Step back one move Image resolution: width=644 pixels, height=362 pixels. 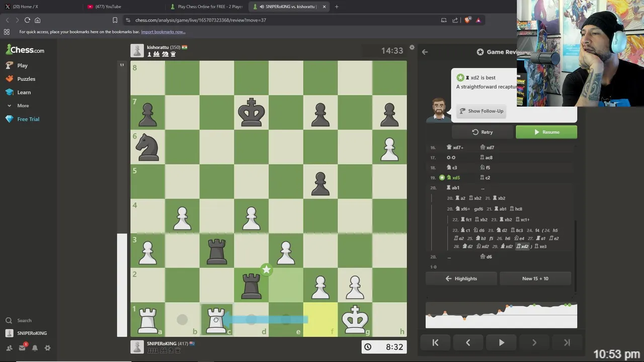coord(468,342)
